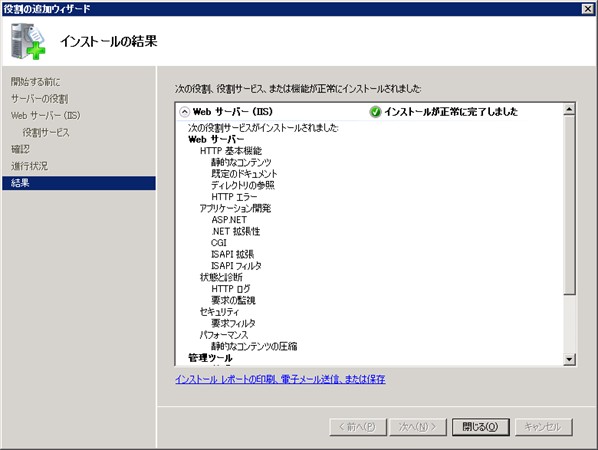Click the 既定のドキュメント entry
This screenshot has height=450, width=598.
pyautogui.click(x=244, y=174)
